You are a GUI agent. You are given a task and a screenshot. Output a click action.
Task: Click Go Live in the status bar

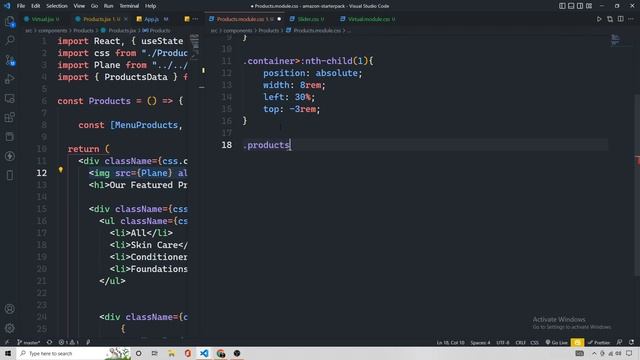[557, 342]
